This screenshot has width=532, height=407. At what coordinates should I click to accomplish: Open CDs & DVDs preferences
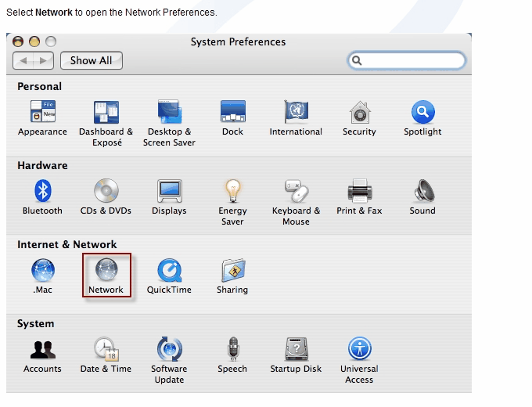(106, 197)
